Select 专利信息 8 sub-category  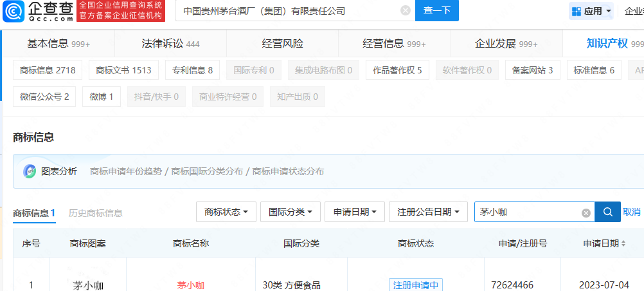[x=193, y=70]
